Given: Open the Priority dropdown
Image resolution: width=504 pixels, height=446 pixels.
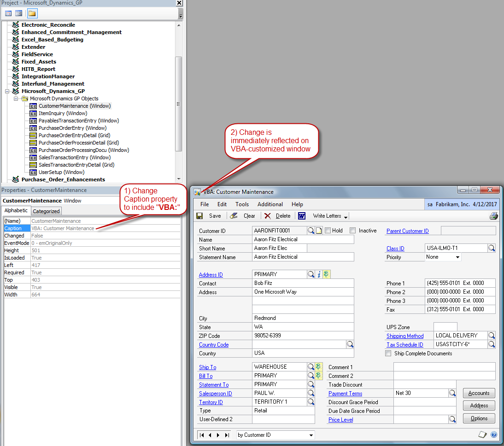Looking at the screenshot, I should [458, 257].
